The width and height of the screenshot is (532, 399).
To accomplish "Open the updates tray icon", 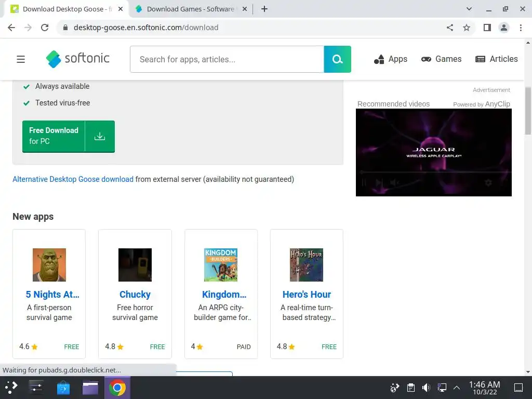I will 395,388.
